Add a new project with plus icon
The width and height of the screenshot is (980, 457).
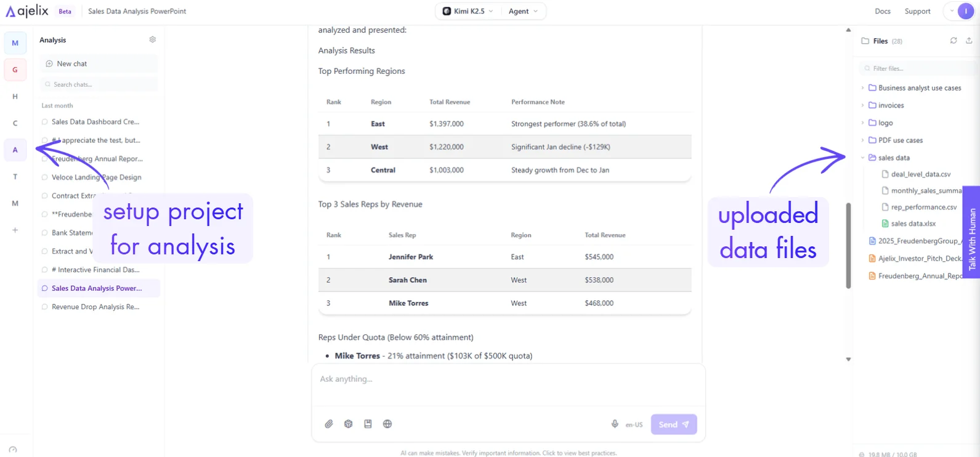pos(15,230)
